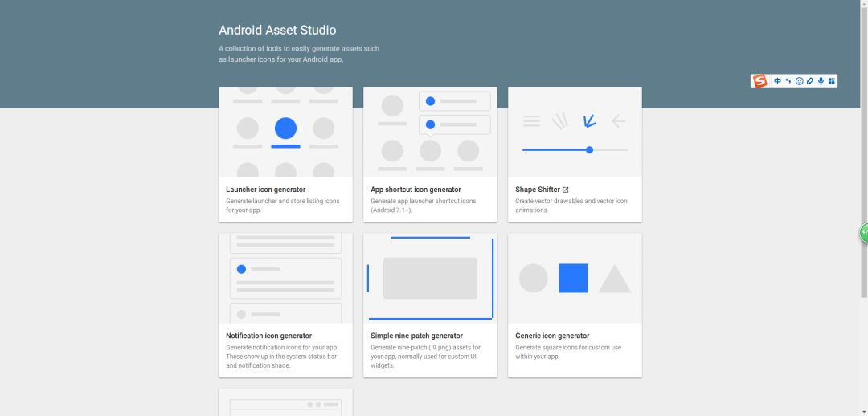Click Shape Shifter's preview image
This screenshot has height=416, width=868.
coord(575,133)
